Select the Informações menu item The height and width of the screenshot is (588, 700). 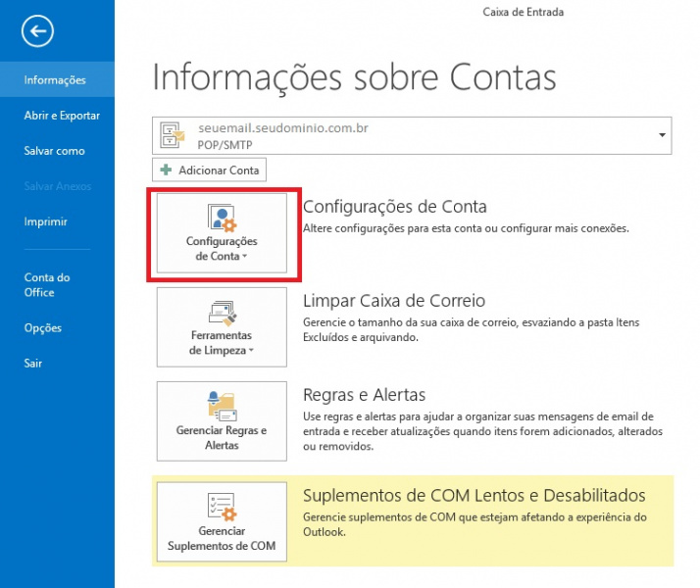coord(55,80)
